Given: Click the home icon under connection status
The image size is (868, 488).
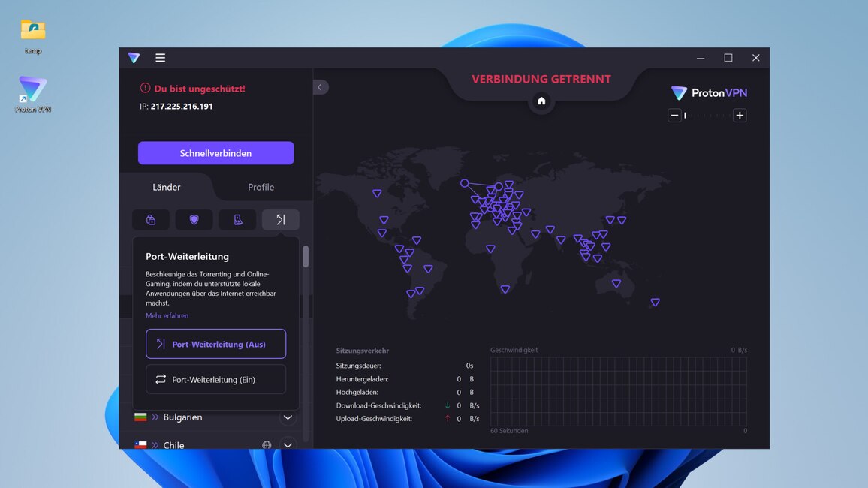Looking at the screenshot, I should [x=541, y=101].
